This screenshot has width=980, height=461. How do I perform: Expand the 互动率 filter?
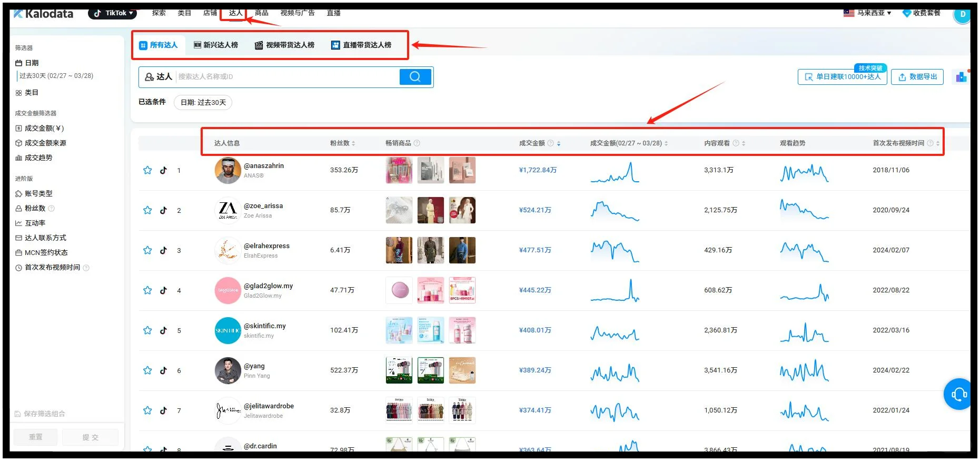[x=30, y=223]
